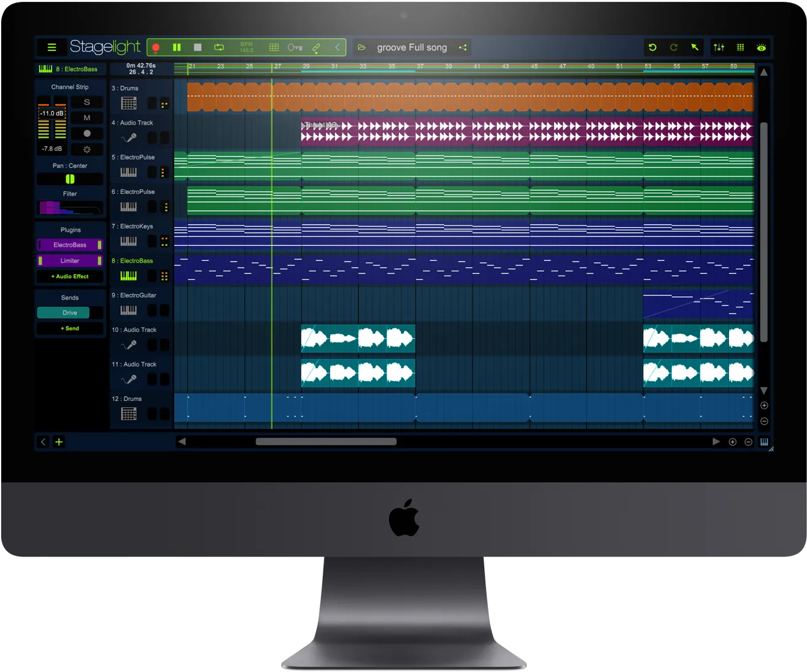Toggle the grid snap icon in the transport bar
Viewport: 807px width, 672px height.
[274, 47]
